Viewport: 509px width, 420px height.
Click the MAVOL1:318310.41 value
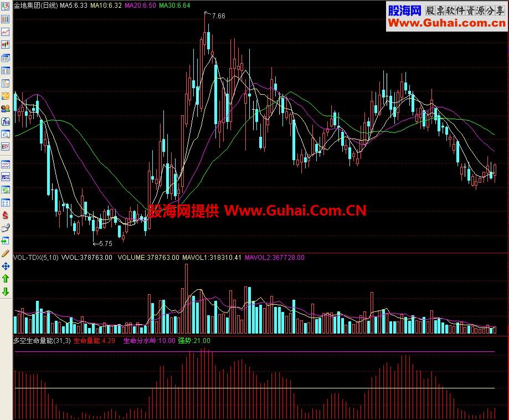(212, 258)
